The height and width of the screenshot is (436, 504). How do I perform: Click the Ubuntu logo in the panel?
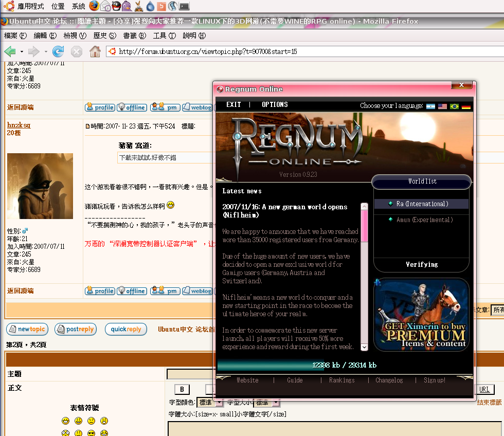pos(9,6)
